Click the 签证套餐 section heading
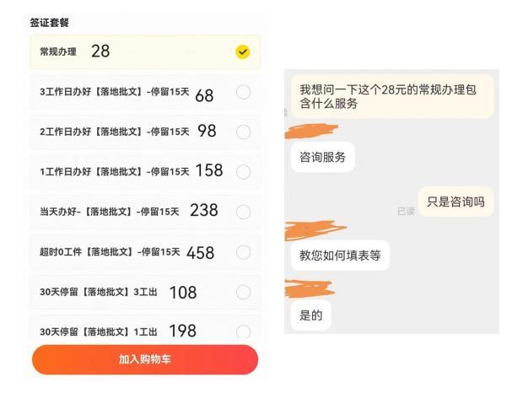The image size is (523, 420). pyautogui.click(x=50, y=23)
